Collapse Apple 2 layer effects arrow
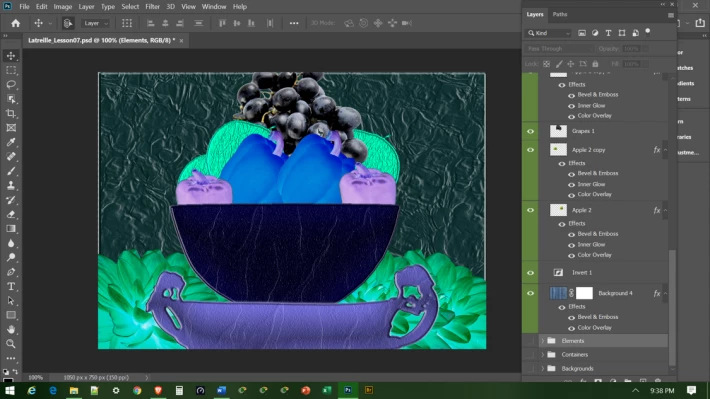 tap(666, 210)
